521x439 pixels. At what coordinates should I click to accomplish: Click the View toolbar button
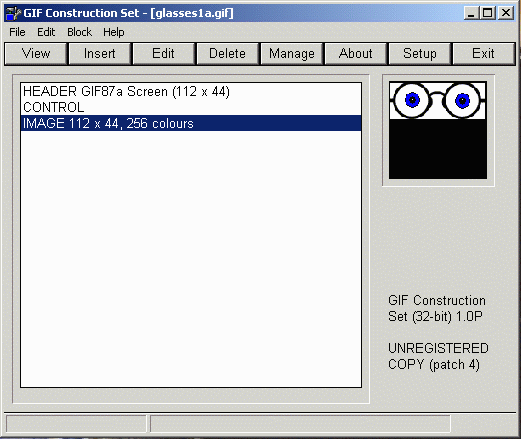36,53
